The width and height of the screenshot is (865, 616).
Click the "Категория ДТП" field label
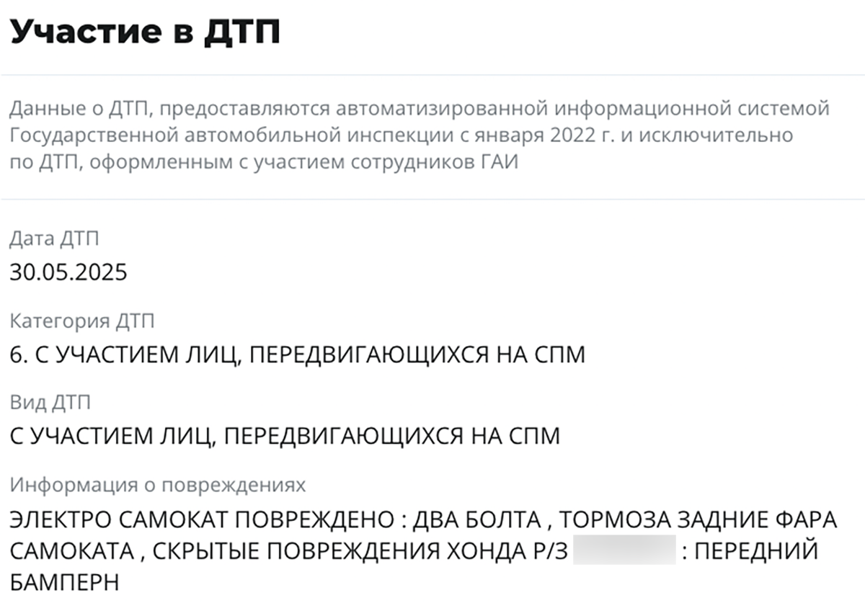82,320
